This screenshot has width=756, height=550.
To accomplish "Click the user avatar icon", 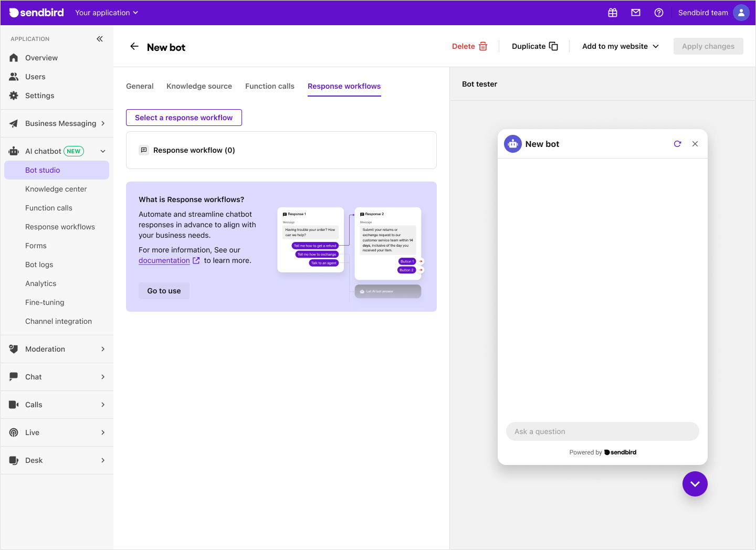I will [741, 13].
